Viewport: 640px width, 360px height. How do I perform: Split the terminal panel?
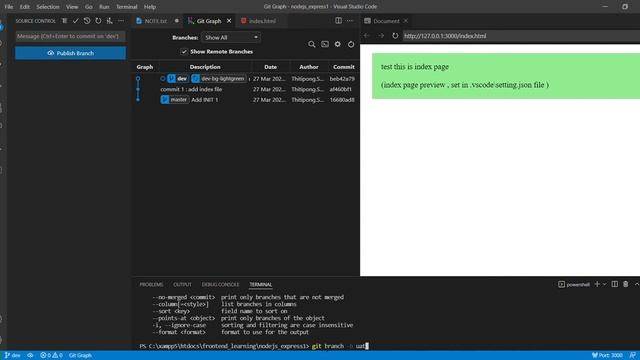tap(615, 284)
